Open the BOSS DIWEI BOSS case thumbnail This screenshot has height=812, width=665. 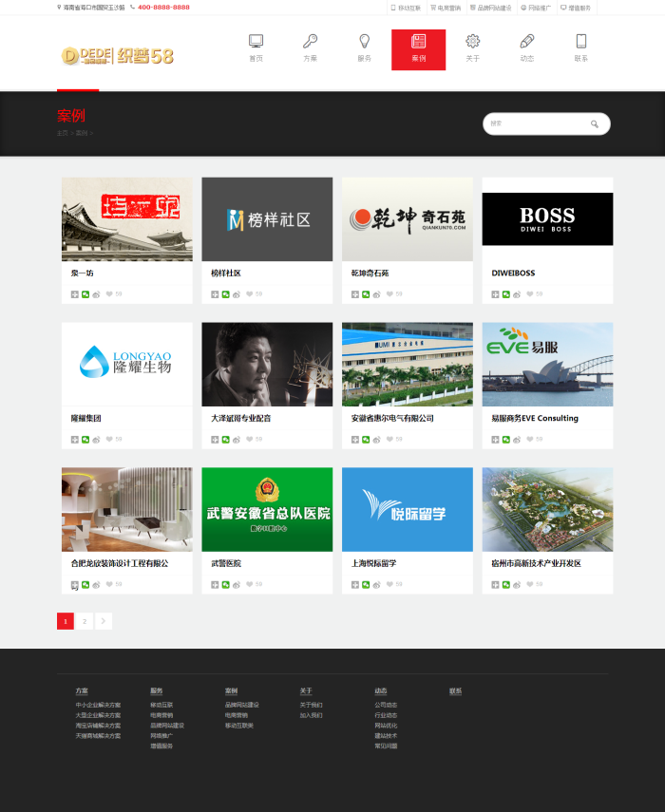(547, 219)
